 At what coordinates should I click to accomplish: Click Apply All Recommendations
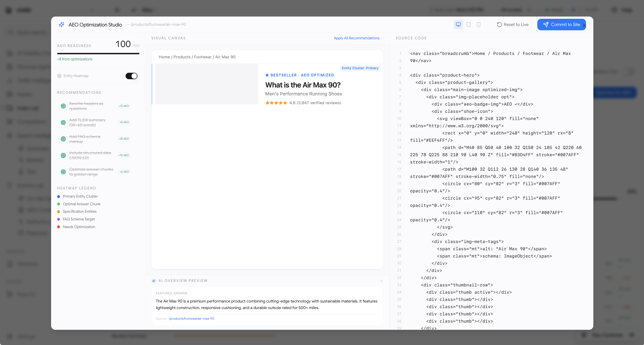pos(357,38)
